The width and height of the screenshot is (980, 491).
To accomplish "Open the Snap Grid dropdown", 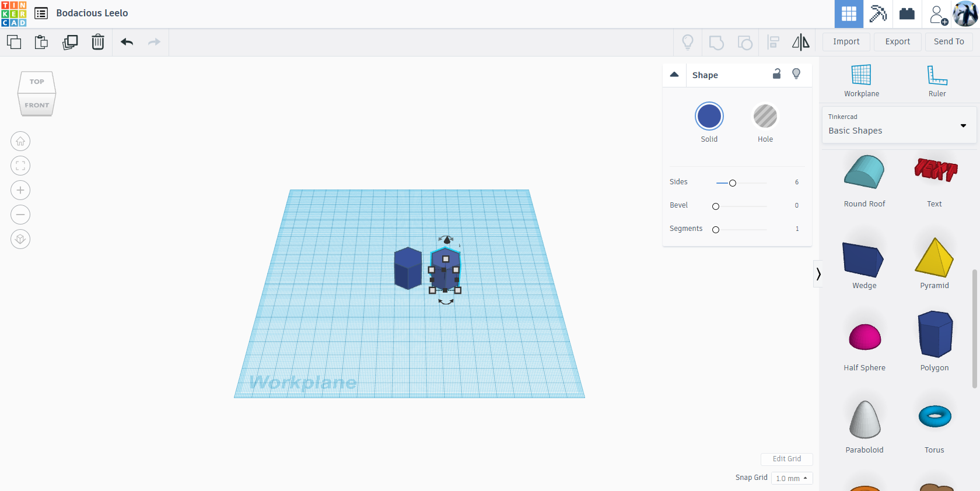I will [x=792, y=478].
